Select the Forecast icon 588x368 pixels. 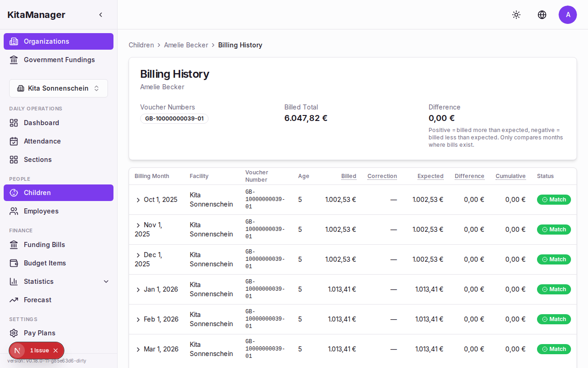(x=14, y=299)
